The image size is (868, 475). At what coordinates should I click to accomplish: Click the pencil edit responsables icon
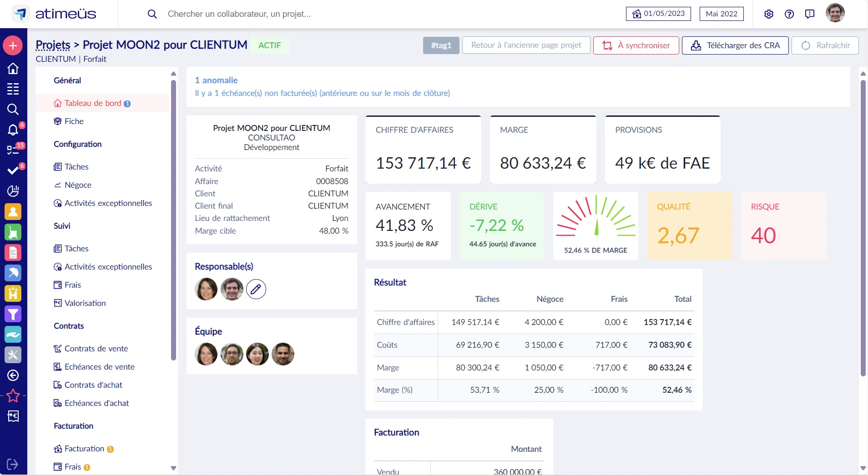256,289
